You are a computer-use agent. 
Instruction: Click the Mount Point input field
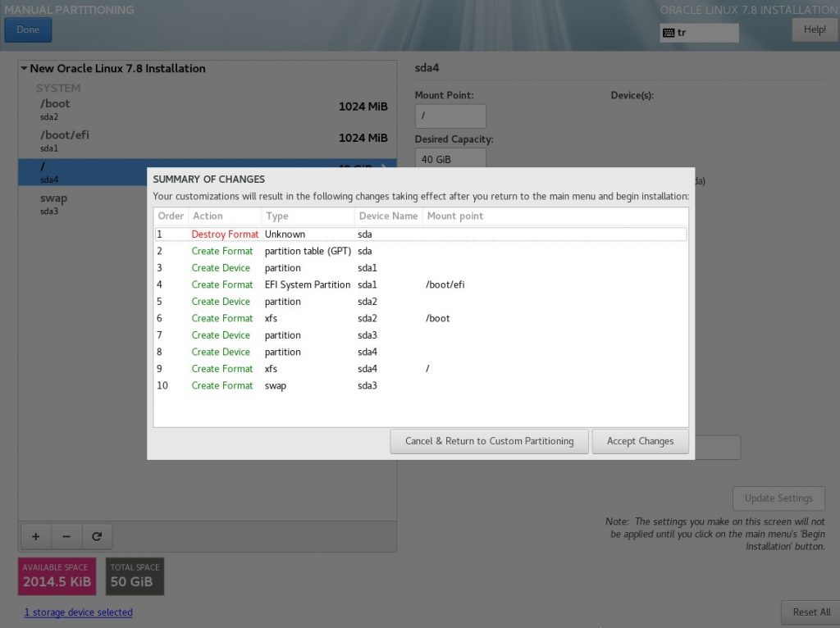click(x=450, y=116)
